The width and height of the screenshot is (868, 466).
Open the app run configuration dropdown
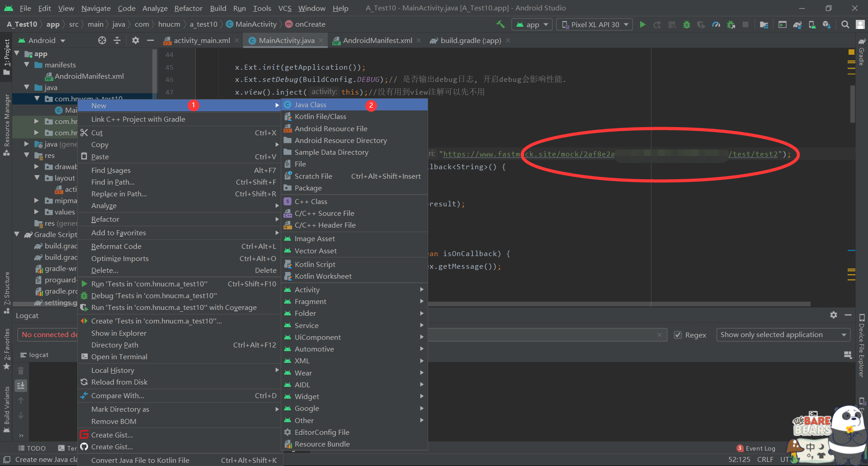click(x=532, y=24)
